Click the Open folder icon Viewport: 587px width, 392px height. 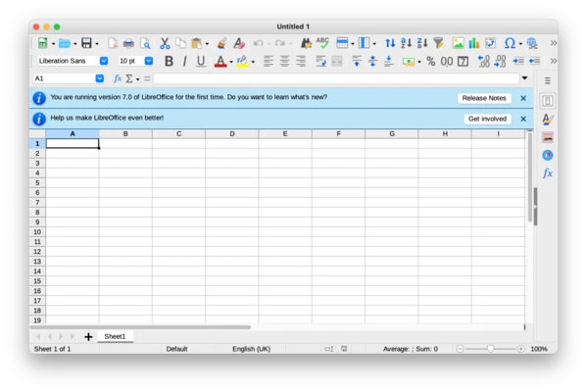tap(65, 43)
